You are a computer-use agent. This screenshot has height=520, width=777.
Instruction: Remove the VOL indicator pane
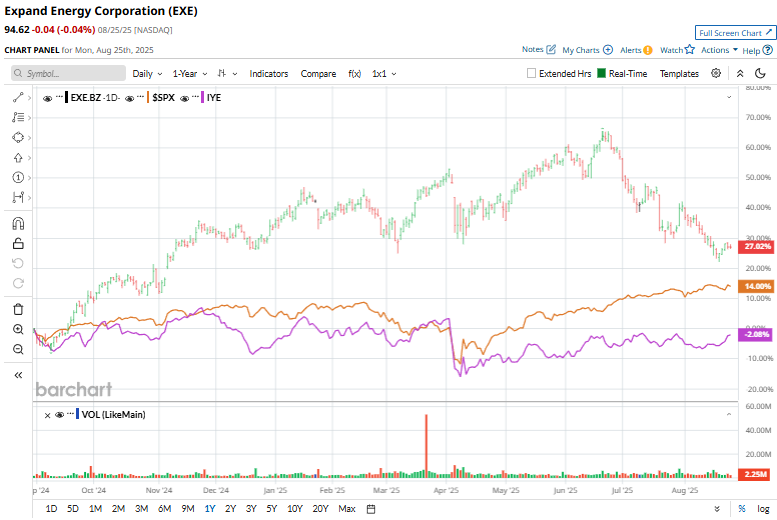pyautogui.click(x=48, y=415)
